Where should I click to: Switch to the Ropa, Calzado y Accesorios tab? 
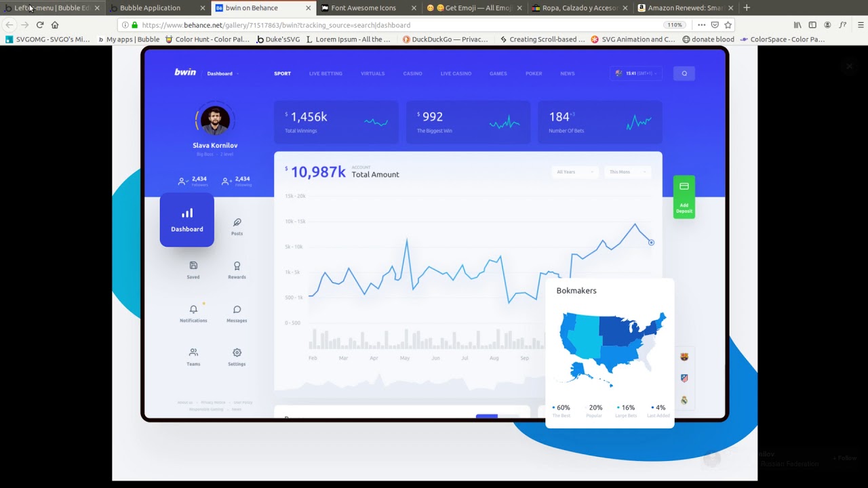[580, 8]
